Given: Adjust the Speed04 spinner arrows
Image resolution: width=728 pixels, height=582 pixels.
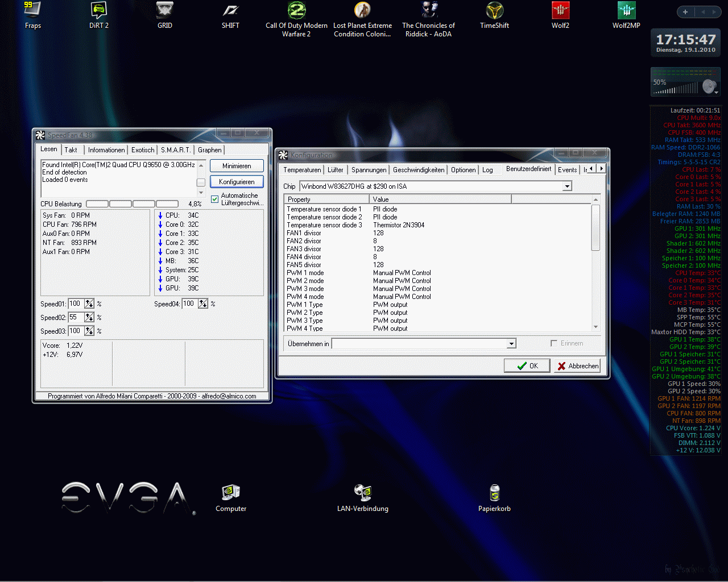Looking at the screenshot, I should (203, 304).
